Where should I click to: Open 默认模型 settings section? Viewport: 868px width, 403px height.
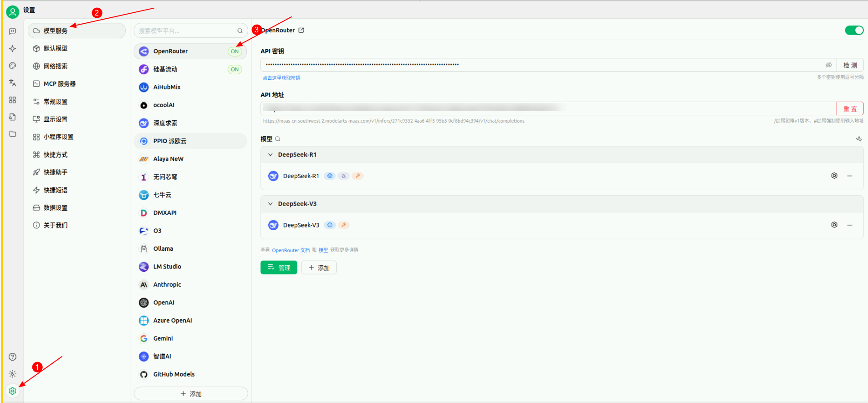point(77,48)
